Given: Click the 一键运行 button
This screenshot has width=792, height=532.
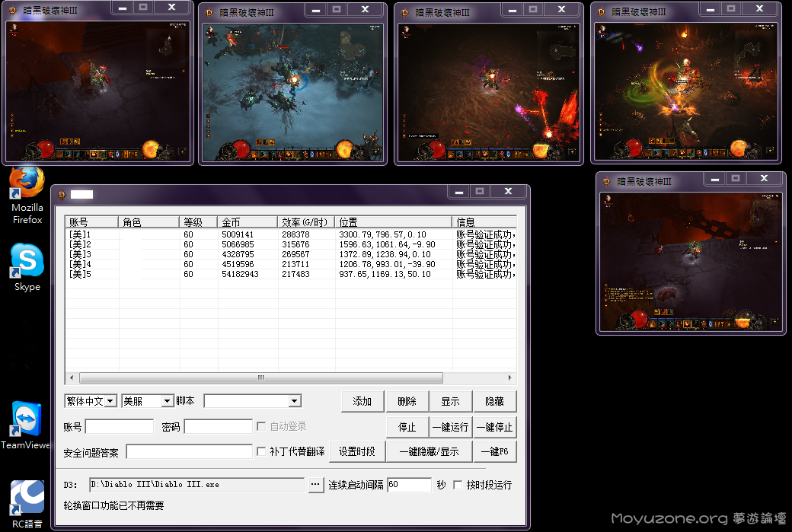Looking at the screenshot, I should (x=451, y=427).
